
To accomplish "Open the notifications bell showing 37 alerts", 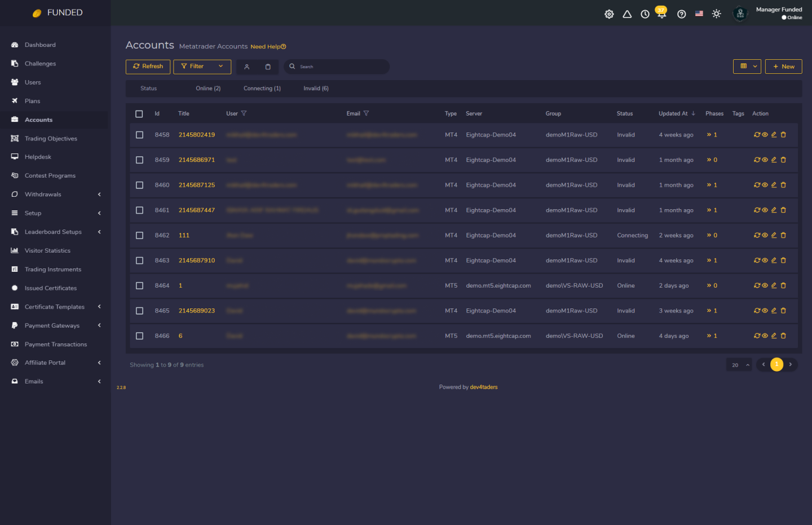I will (660, 14).
